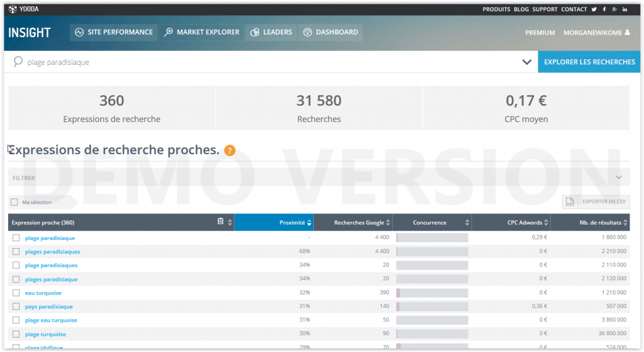Click the clipboard icon in Expression proche header
644x352 pixels.
point(220,222)
